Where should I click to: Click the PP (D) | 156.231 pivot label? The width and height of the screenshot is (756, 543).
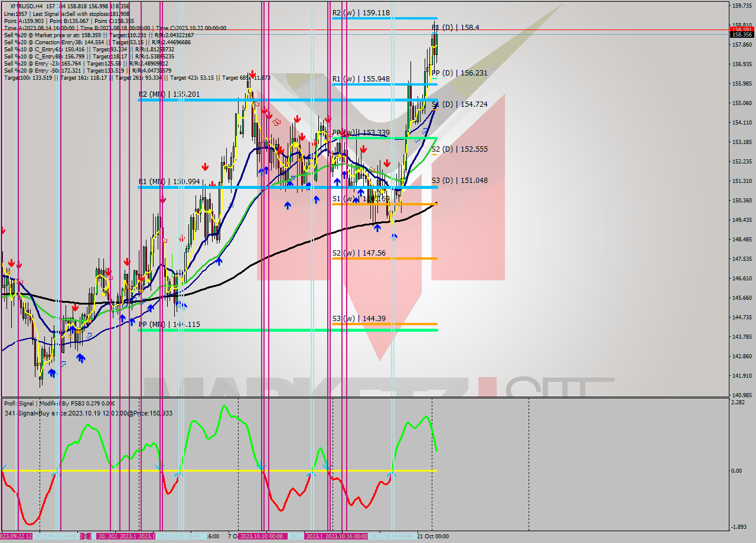(x=460, y=73)
